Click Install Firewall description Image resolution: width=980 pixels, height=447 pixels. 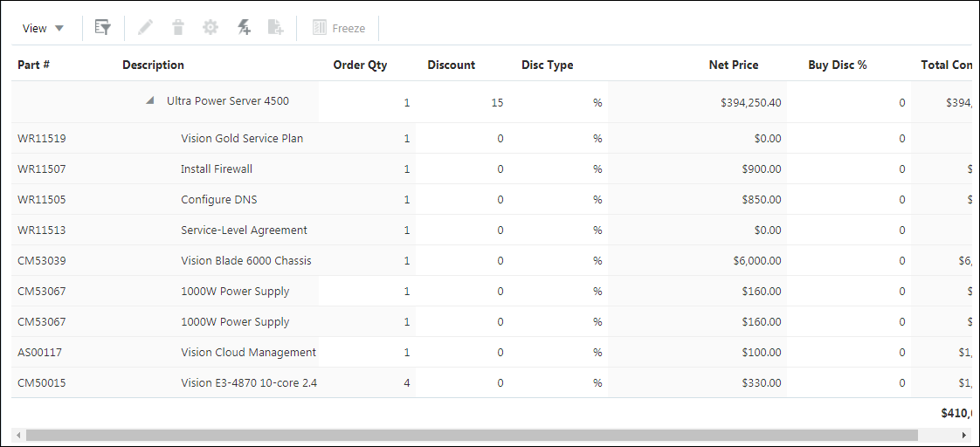pos(217,169)
